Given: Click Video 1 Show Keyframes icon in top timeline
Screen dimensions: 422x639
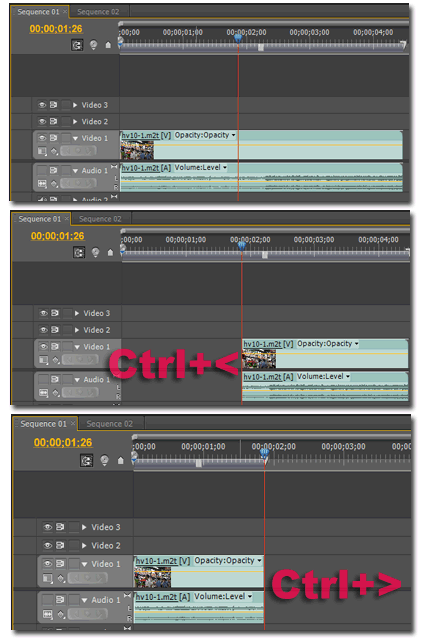Looking at the screenshot, I should (x=54, y=151).
